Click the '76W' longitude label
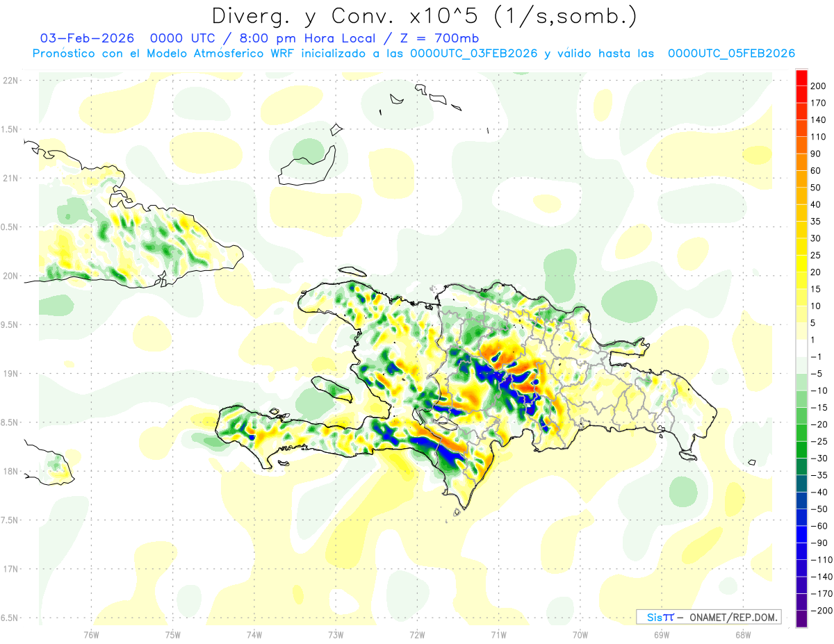Viewport: 834px width, 644px height. [x=91, y=635]
